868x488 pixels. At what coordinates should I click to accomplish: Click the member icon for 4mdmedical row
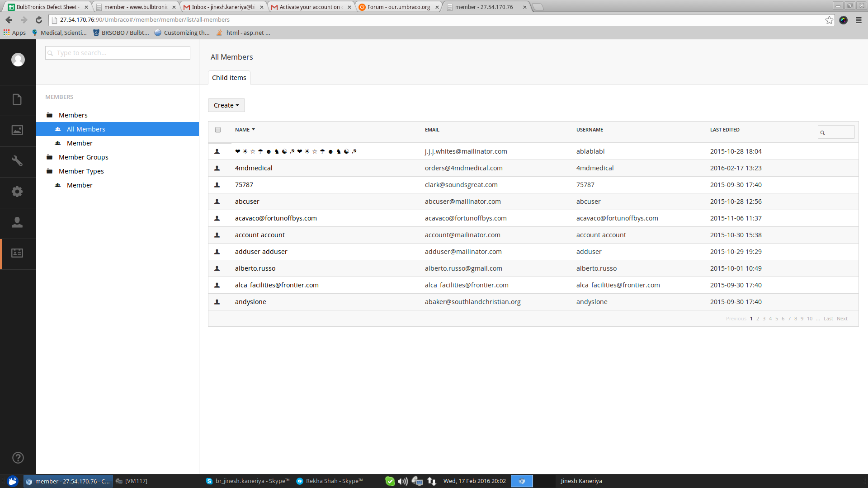pos(217,168)
